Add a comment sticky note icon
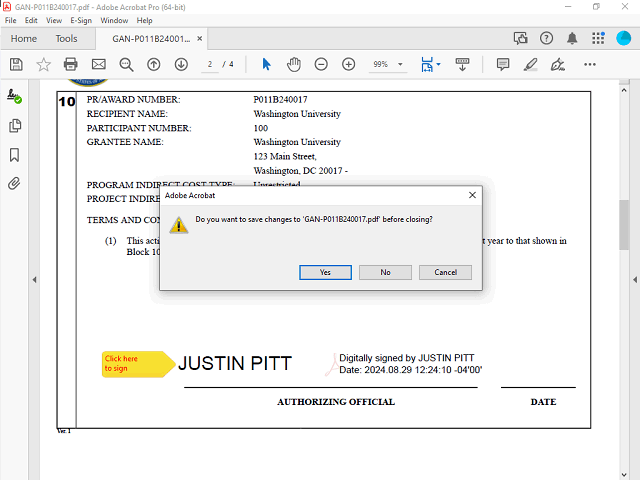 (503, 64)
